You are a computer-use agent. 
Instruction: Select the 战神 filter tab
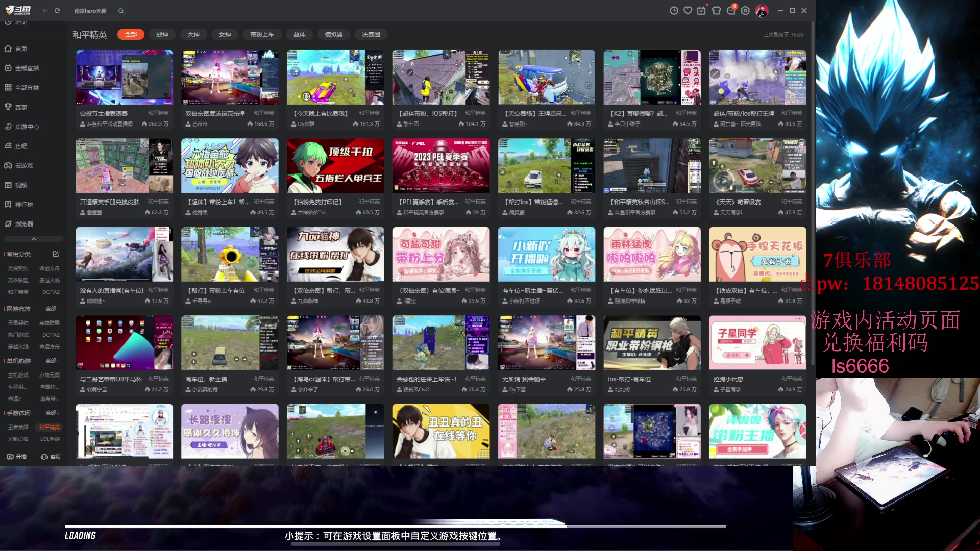(162, 35)
